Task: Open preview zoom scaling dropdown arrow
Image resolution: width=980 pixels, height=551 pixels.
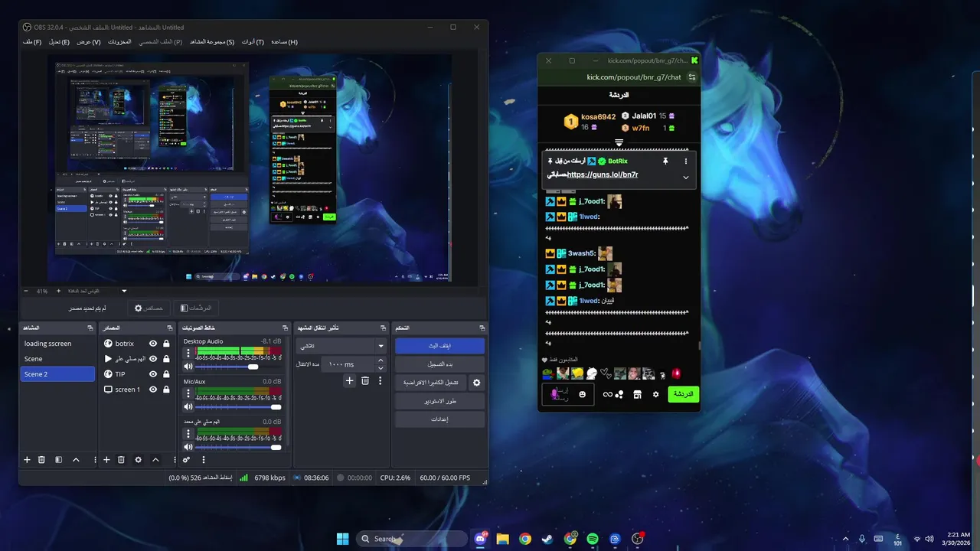Action: pyautogui.click(x=124, y=291)
